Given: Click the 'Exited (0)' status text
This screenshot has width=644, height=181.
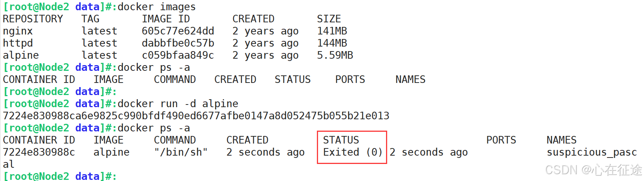Looking at the screenshot, I should (x=353, y=152).
